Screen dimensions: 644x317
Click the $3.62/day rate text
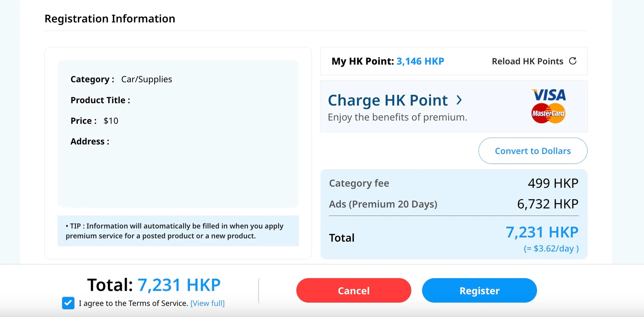click(551, 249)
